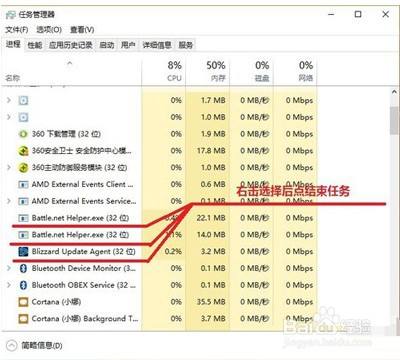Select the Blizzard Update Agent (32 位) row name
Viewport: 400px width, 360px height.
[84, 251]
